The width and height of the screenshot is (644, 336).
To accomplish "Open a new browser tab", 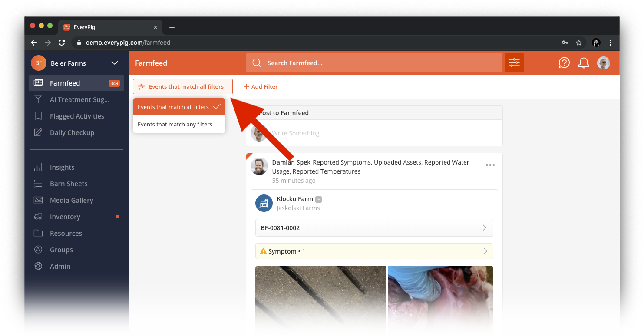I will [172, 27].
